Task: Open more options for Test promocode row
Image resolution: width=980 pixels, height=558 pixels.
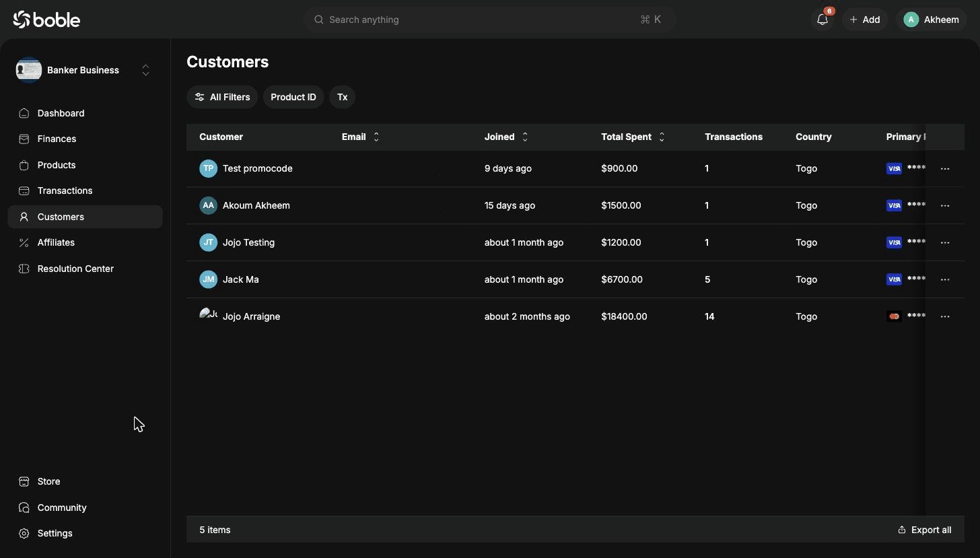Action: click(945, 169)
